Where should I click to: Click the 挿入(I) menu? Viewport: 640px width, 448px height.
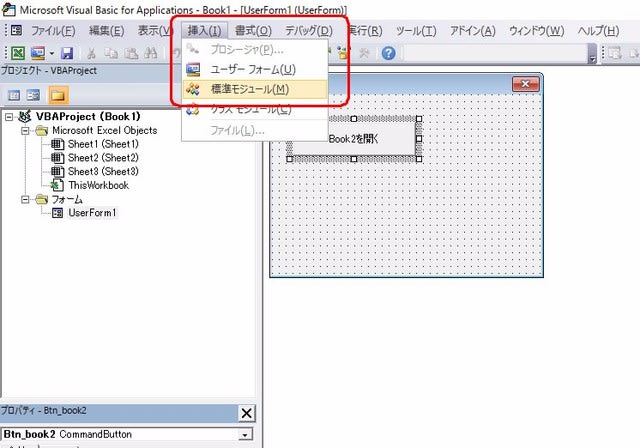[204, 31]
